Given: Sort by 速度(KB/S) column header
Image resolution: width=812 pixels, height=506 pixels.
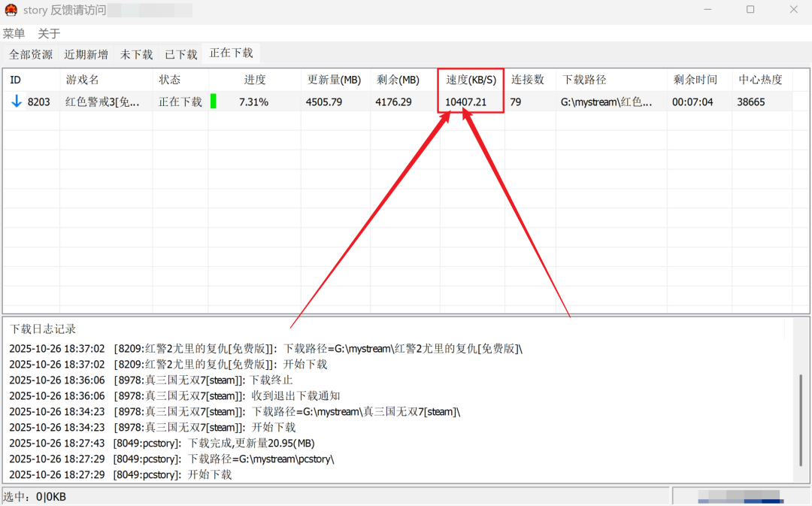Looking at the screenshot, I should pos(471,80).
